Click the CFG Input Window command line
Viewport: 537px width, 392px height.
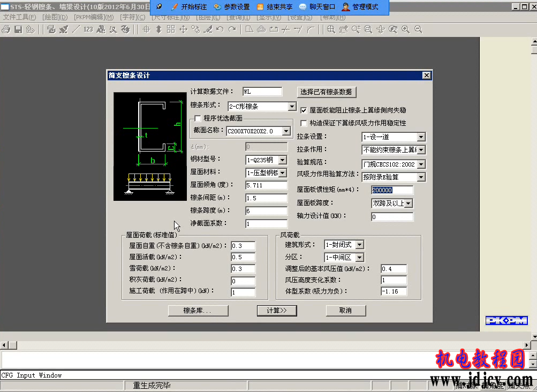coord(269,375)
